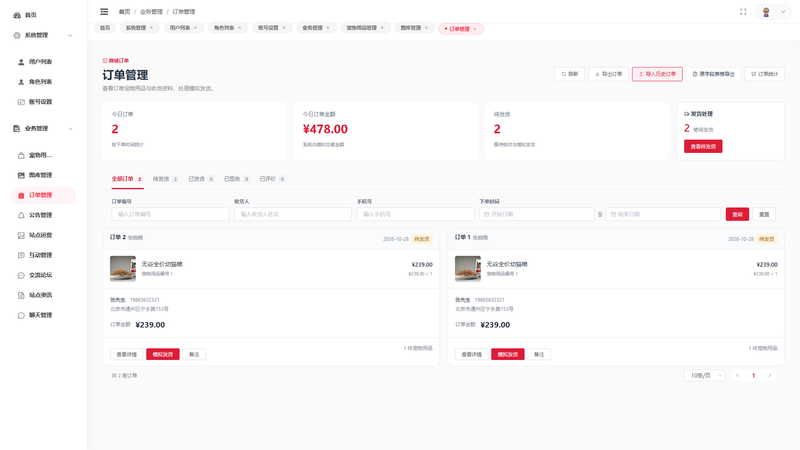Click the 站点资讯 document icon
Screen dimensions: 800x450
point(21,295)
